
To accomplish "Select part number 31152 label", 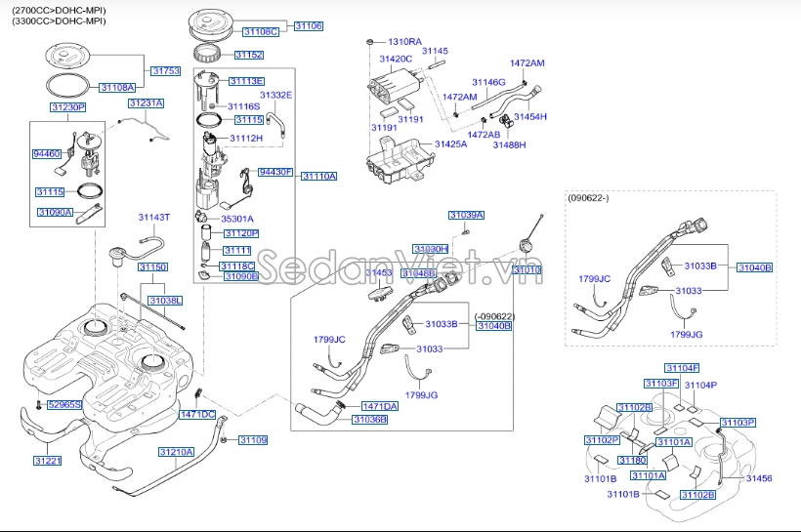I will pyautogui.click(x=249, y=56).
